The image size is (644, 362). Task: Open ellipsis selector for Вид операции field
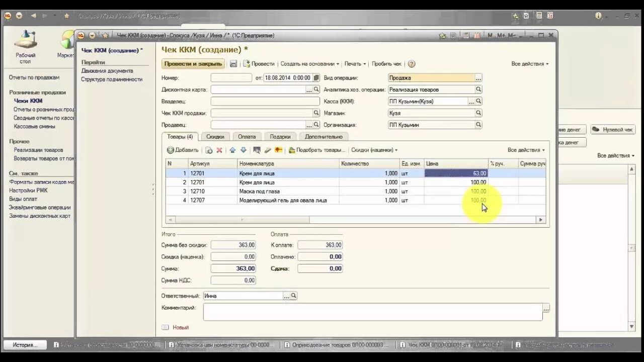[x=478, y=78]
